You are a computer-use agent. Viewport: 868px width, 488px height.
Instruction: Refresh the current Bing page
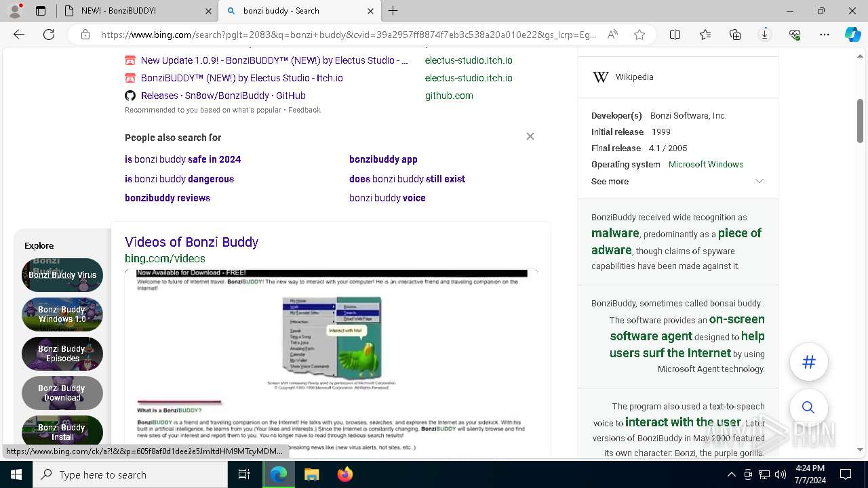tap(49, 35)
